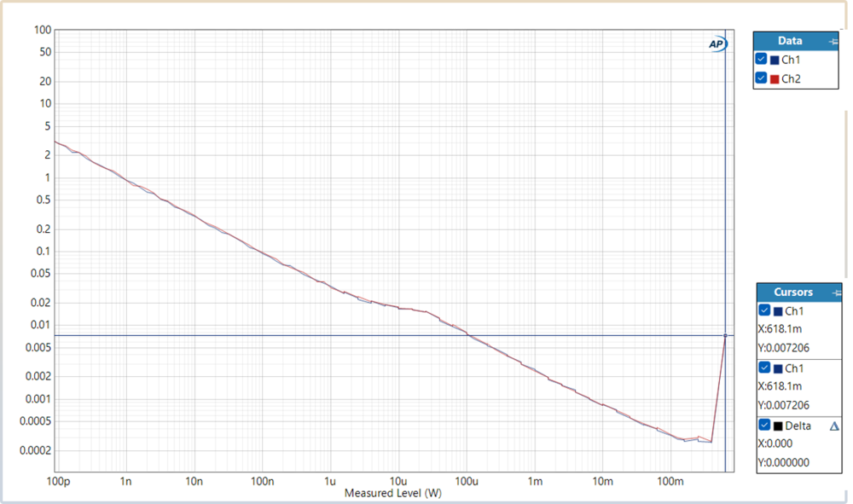Click the pin icon on Data panel
Image resolution: width=853 pixels, height=504 pixels.
click(833, 41)
